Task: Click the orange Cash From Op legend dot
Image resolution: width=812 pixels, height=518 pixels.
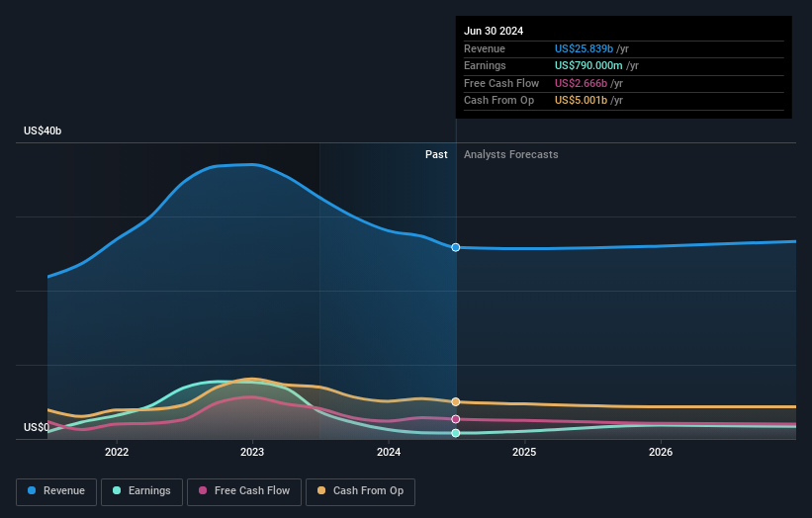Action: tap(321, 490)
